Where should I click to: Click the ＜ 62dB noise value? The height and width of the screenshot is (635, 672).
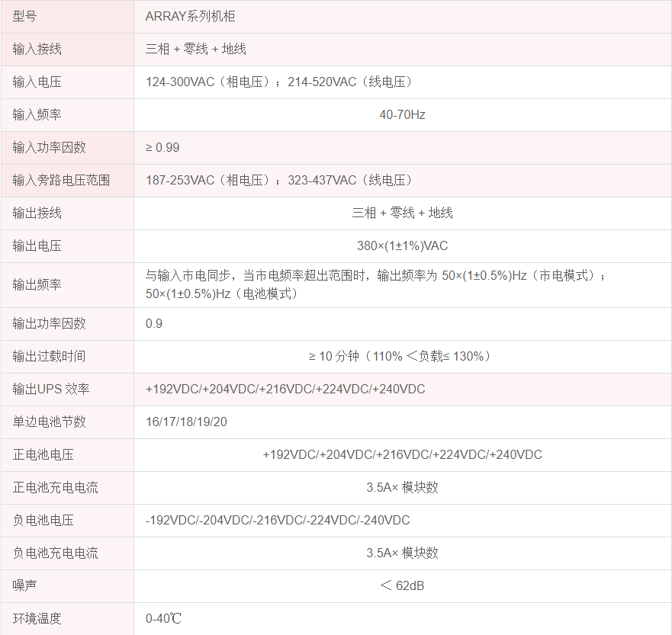402,585
